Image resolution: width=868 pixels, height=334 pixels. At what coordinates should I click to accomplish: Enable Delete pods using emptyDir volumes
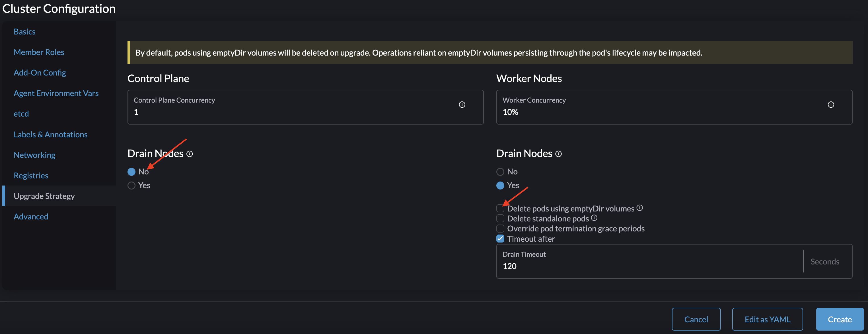[x=500, y=208]
